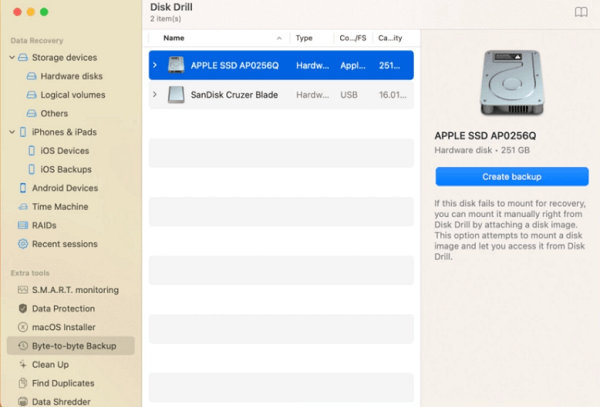The height and width of the screenshot is (407, 600).
Task: Sort list by Name column header
Action: pos(174,38)
